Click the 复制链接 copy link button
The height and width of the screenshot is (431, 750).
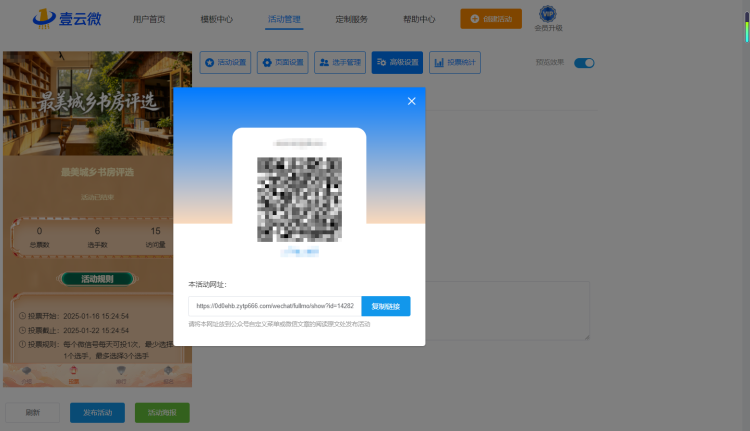click(386, 306)
